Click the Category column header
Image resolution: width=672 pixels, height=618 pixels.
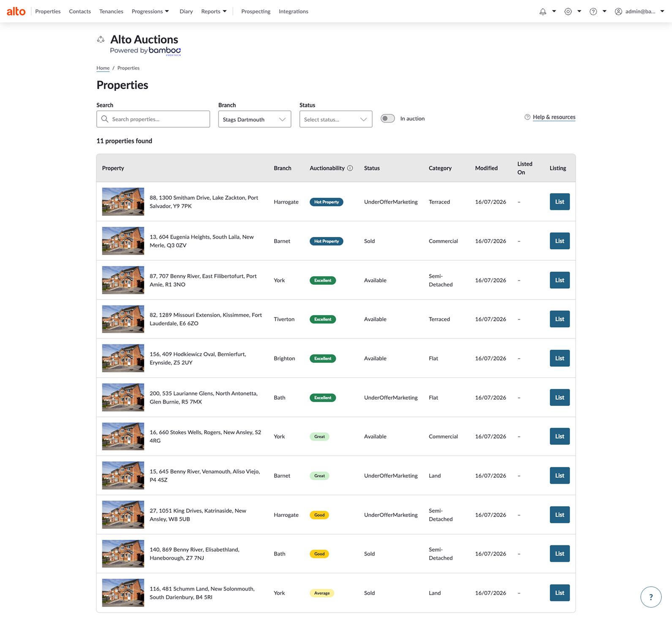[x=440, y=168]
